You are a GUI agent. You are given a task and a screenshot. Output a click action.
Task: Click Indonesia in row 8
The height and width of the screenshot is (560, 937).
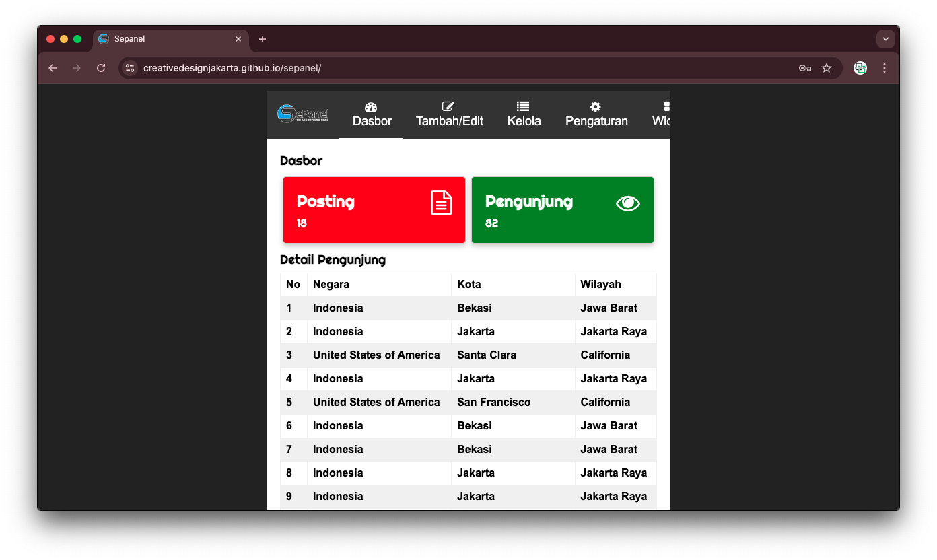click(338, 473)
